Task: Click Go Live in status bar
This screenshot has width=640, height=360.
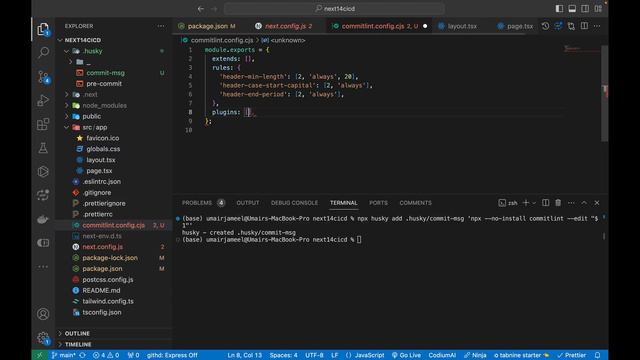Action: (x=406, y=355)
